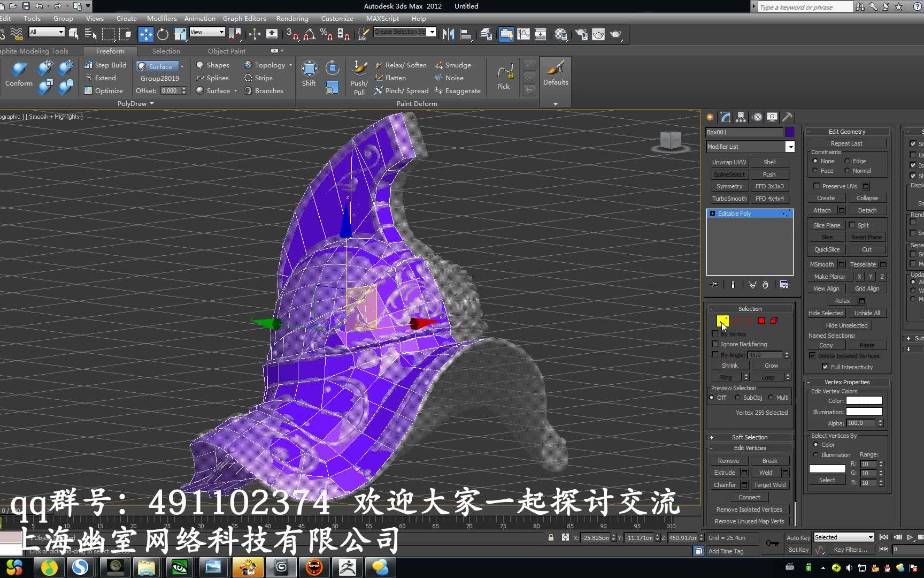Collapse the Selection rollout

712,308
